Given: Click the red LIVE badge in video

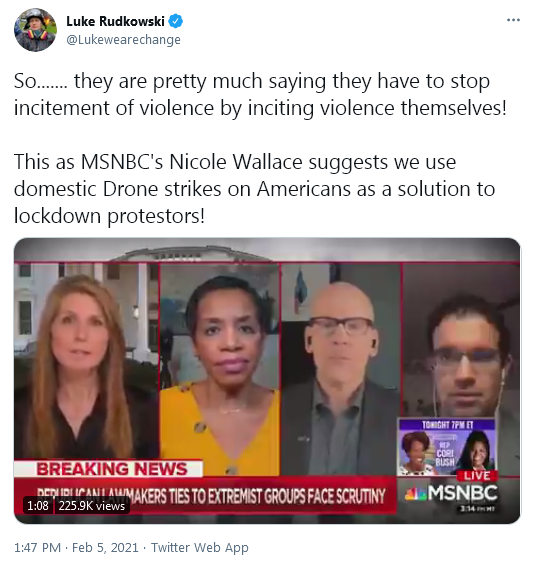Looking at the screenshot, I should (477, 476).
